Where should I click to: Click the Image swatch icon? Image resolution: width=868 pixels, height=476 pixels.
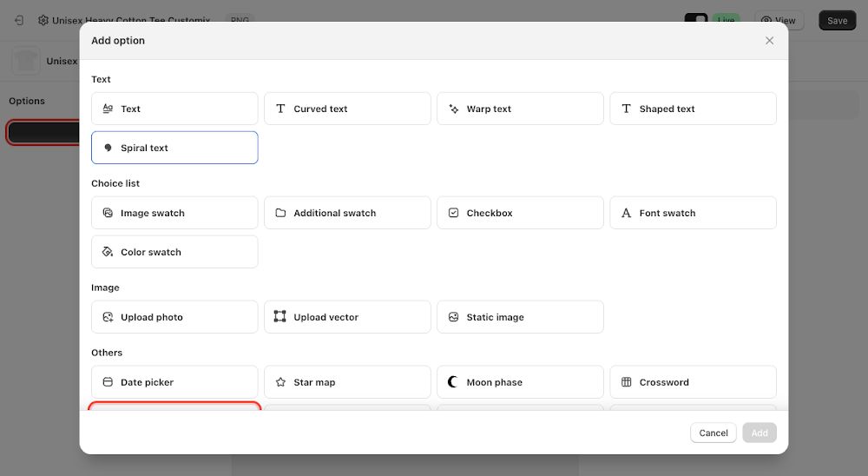point(108,213)
